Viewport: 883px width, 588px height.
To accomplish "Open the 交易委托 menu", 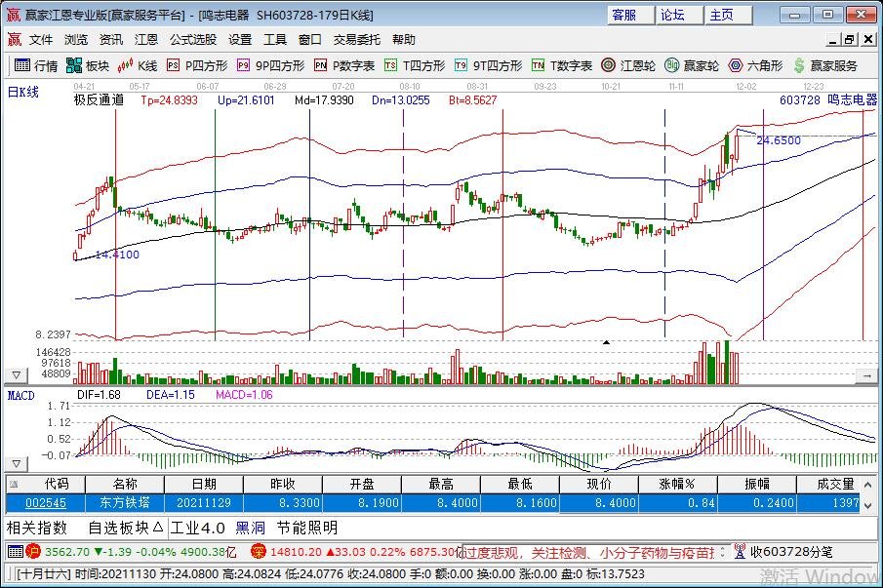I will [x=357, y=39].
